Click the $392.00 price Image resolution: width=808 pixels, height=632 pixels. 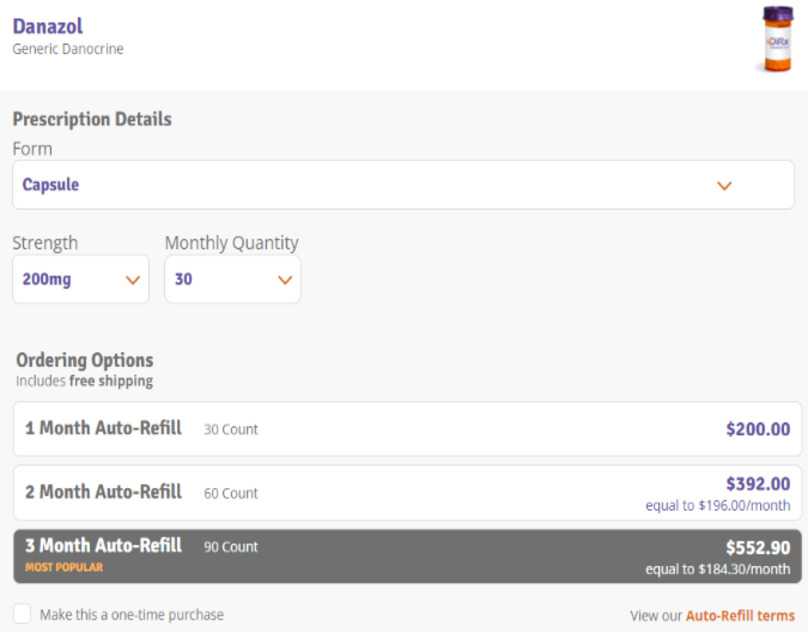pyautogui.click(x=757, y=484)
